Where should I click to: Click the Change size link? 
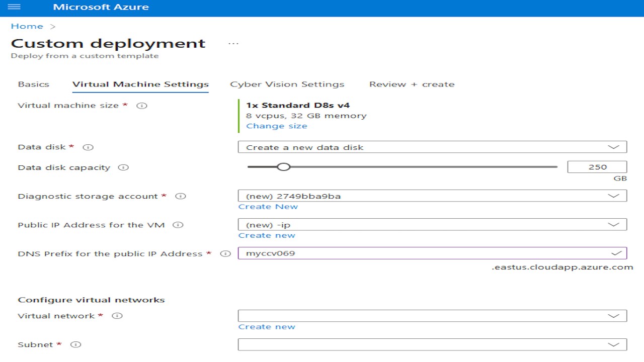pos(276,126)
